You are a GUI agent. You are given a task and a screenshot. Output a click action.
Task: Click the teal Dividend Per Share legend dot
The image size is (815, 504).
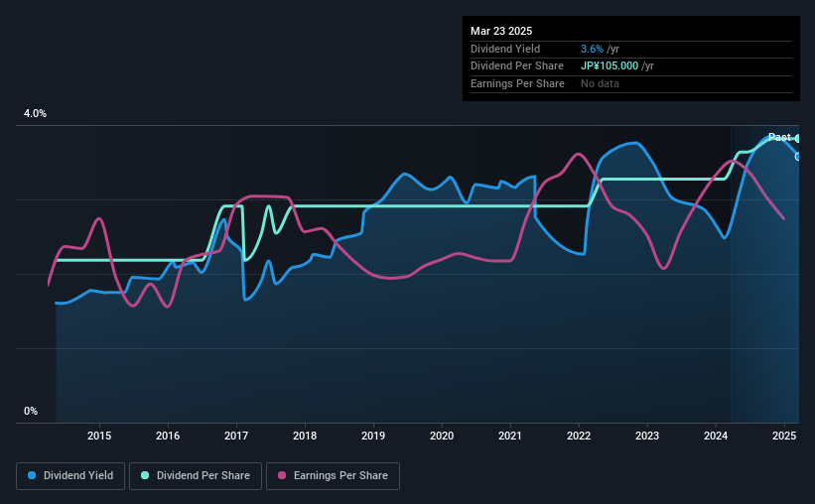click(x=145, y=475)
